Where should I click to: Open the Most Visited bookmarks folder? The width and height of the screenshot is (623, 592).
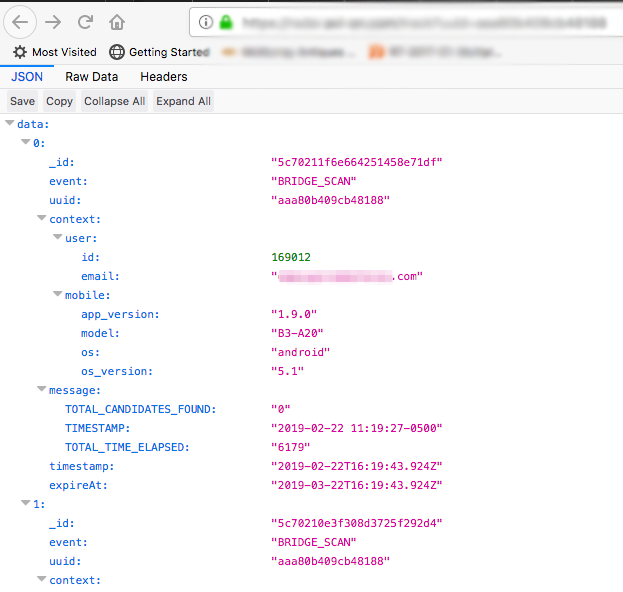pyautogui.click(x=55, y=52)
